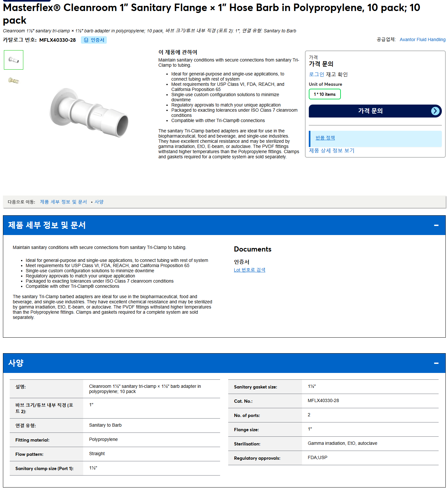
Task: Click the 가격 문의 price inquiry button
Action: (x=375, y=111)
